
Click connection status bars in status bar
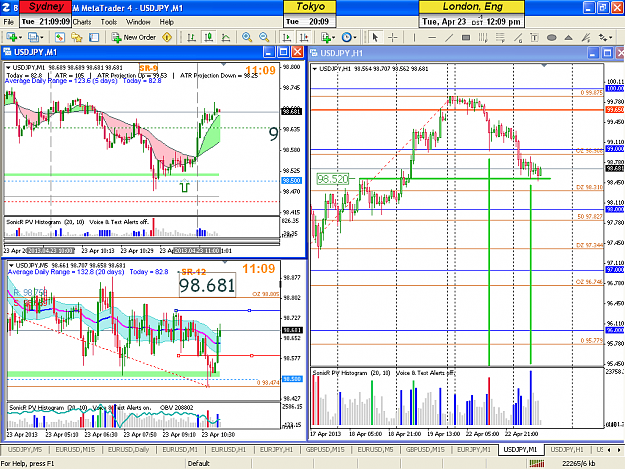(537, 463)
